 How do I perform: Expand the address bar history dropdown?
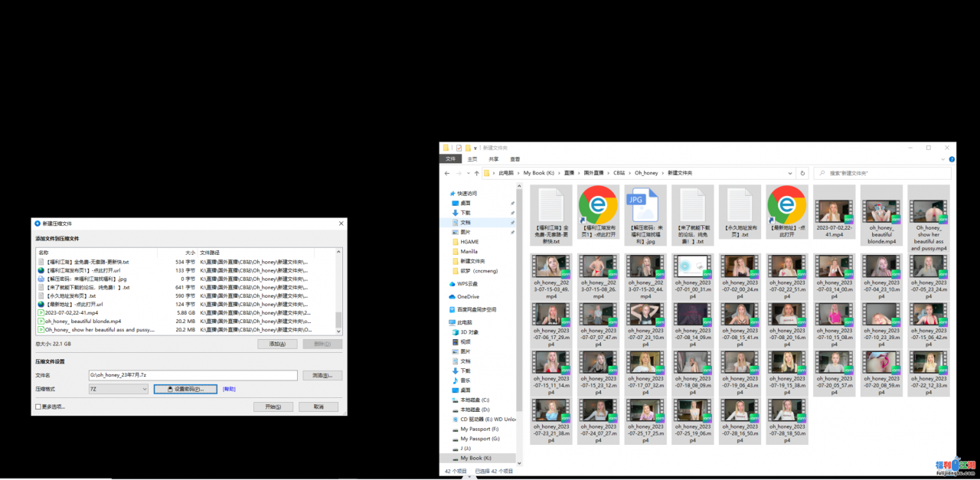point(790,173)
